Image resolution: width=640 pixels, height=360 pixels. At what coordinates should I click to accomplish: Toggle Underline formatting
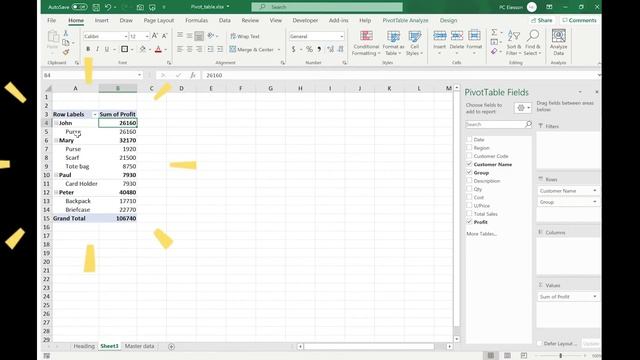point(107,49)
